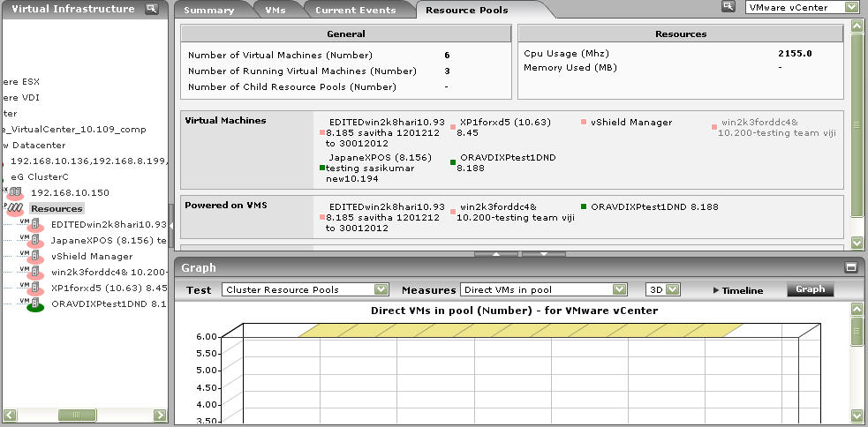The width and height of the screenshot is (868, 427).
Task: Click green status square of JapaneXPOS VM
Action: coord(322,168)
